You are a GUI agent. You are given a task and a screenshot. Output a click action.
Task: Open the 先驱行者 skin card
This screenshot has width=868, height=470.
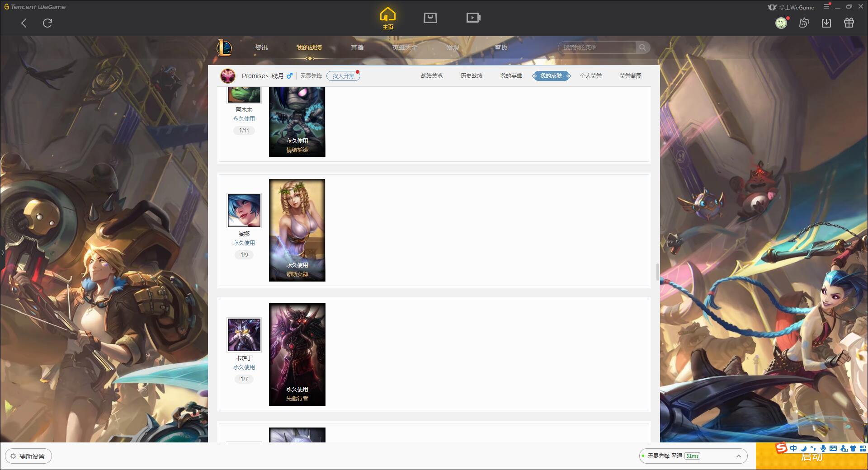point(297,354)
